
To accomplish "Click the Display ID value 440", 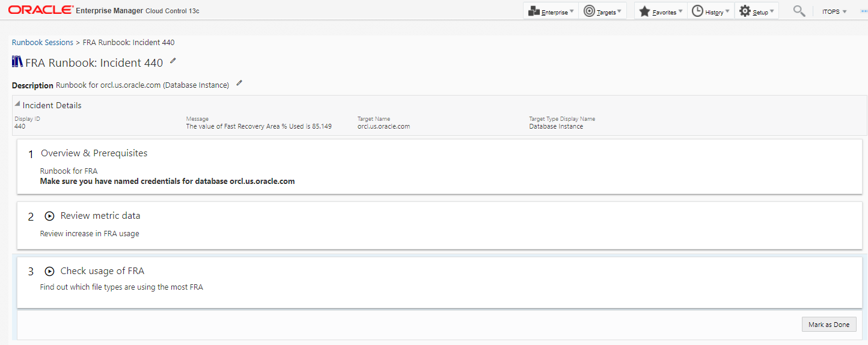I will point(20,126).
